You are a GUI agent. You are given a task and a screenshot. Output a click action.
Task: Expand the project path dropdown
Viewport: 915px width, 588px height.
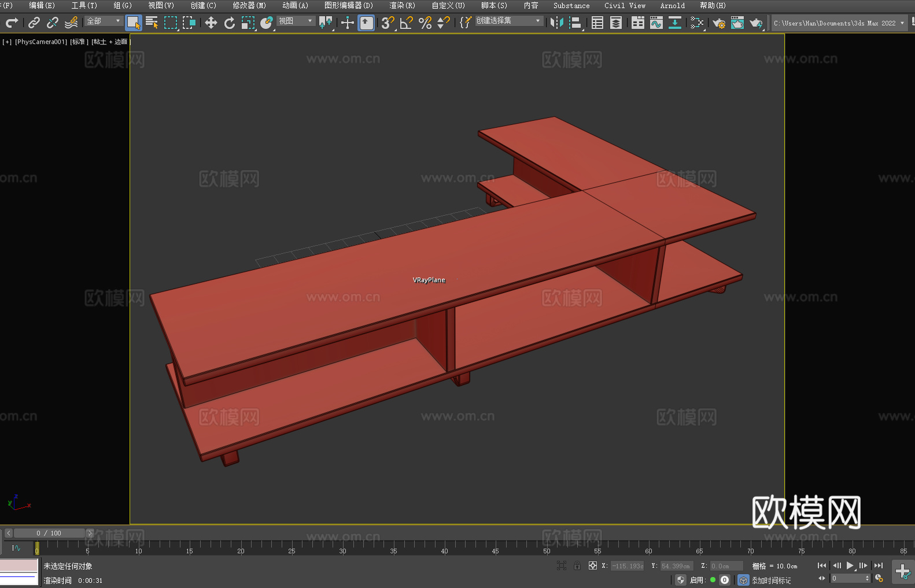click(902, 23)
